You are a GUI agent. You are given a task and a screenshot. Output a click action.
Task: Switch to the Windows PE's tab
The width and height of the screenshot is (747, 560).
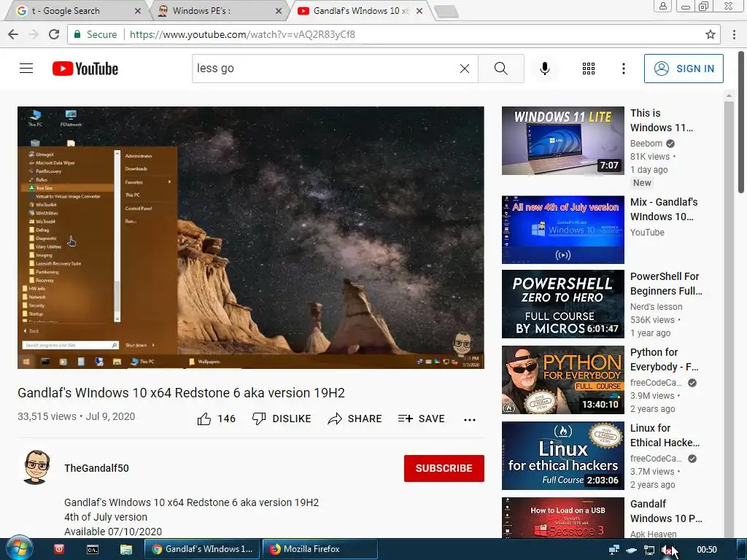click(219, 10)
